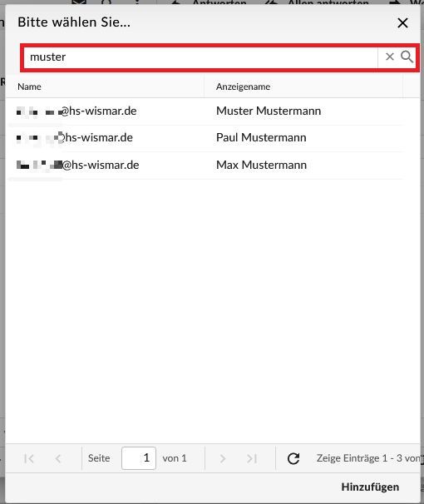Jump to last page arrow
The height and width of the screenshot is (504, 424).
point(252,458)
